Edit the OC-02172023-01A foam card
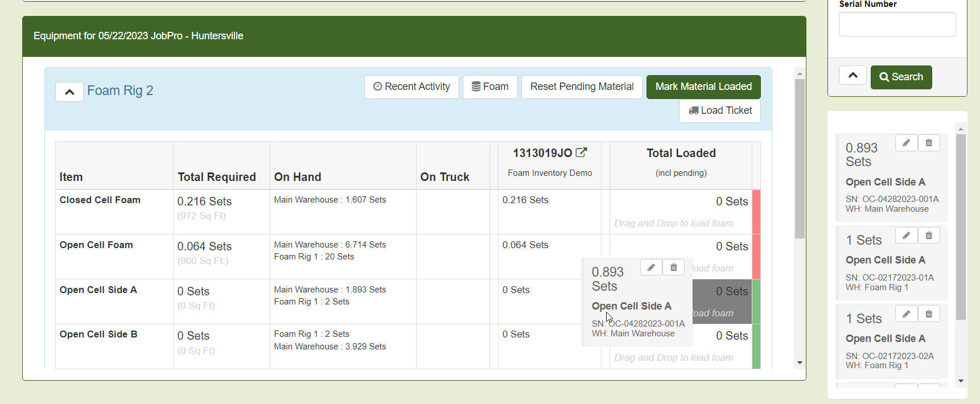Image resolution: width=980 pixels, height=404 pixels. (x=906, y=236)
